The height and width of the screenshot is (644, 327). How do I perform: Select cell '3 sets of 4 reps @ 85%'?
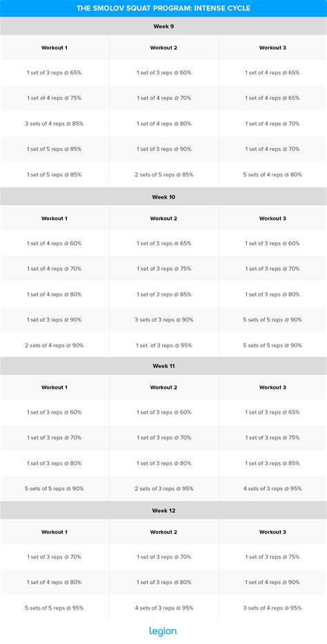54,123
